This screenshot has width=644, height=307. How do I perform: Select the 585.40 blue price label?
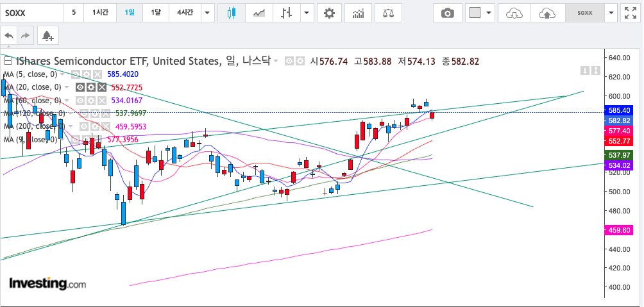point(618,110)
